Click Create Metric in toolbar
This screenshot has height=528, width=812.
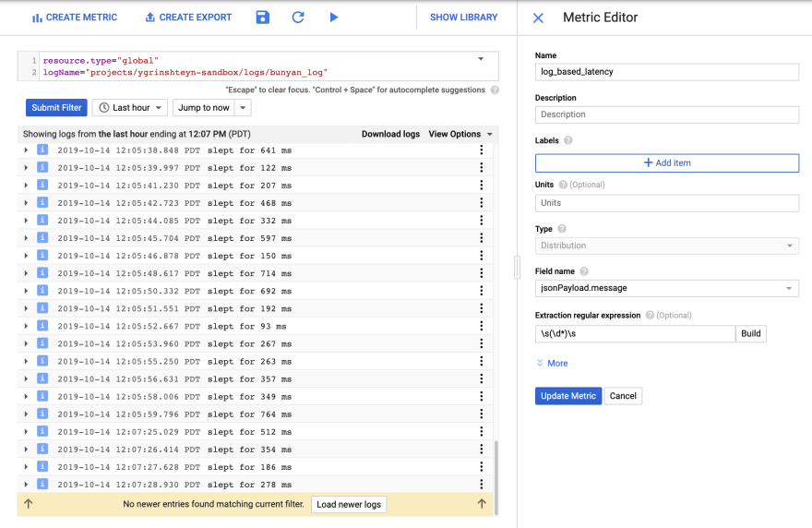(75, 18)
